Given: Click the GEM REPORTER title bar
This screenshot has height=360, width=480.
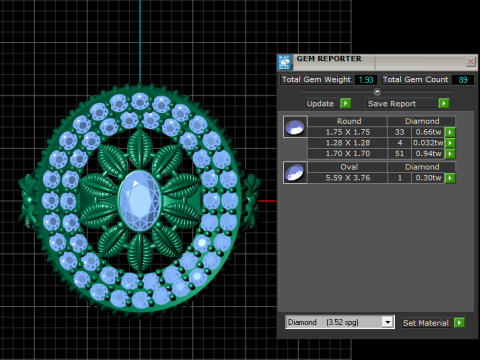Looking at the screenshot, I should [378, 62].
